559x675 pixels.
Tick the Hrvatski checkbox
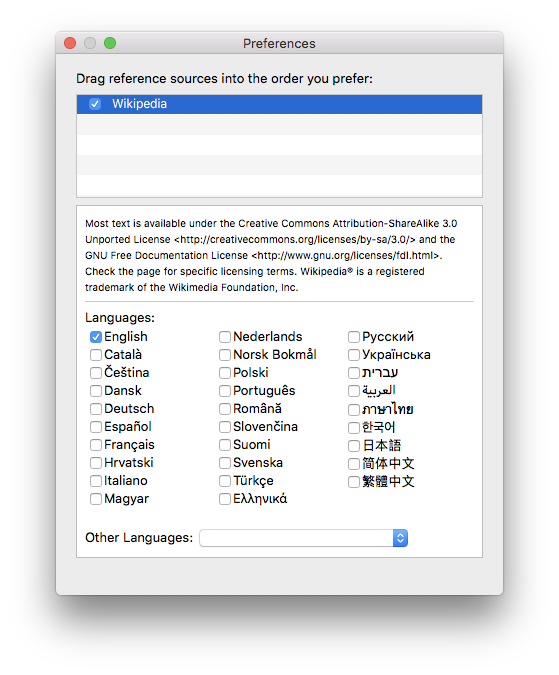pos(96,463)
